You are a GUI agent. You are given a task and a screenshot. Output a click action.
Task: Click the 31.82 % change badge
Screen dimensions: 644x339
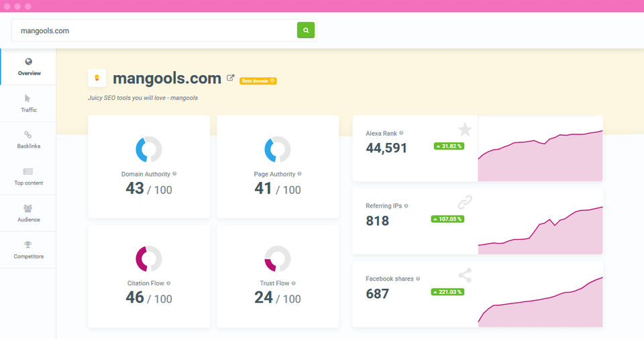[449, 146]
